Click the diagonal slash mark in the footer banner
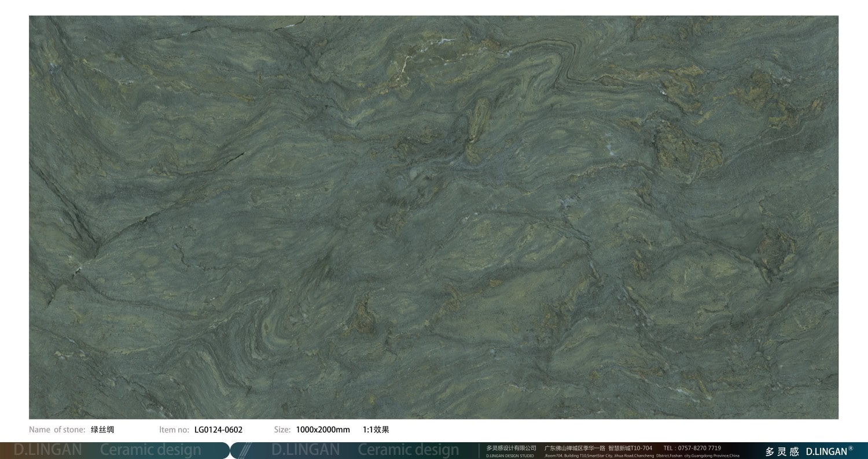The width and height of the screenshot is (868, 459). pos(245,450)
